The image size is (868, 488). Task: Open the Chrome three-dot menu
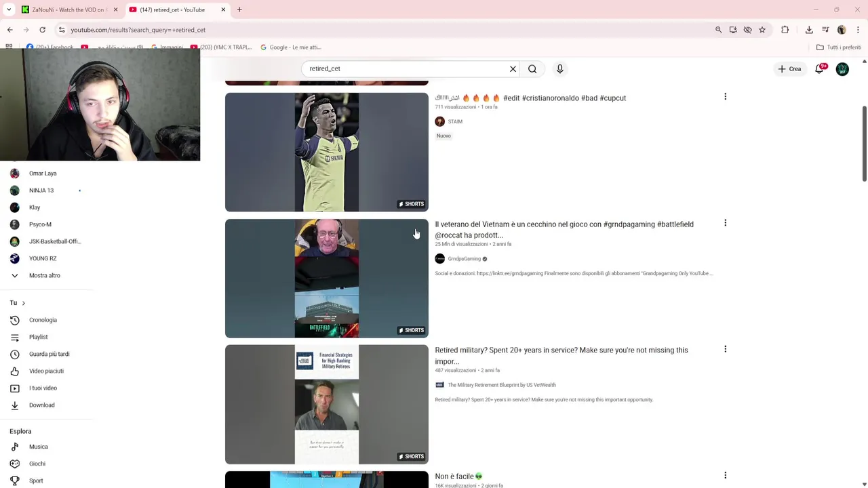coord(858,30)
